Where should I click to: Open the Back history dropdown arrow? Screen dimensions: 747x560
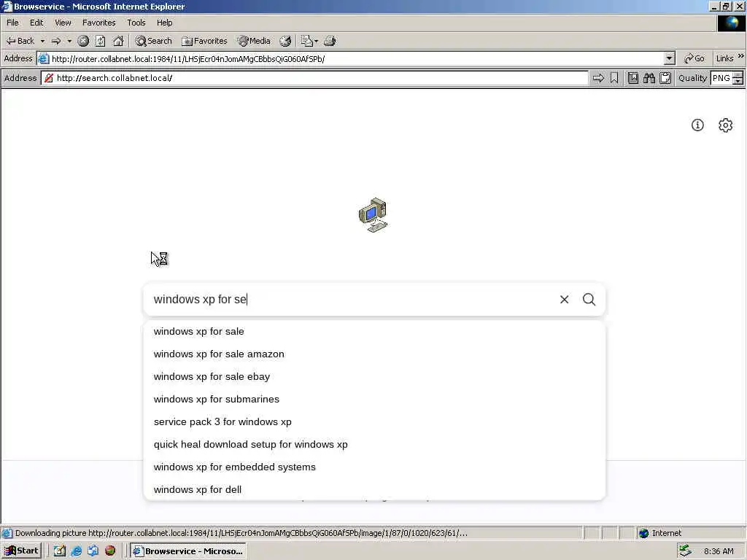tap(42, 41)
